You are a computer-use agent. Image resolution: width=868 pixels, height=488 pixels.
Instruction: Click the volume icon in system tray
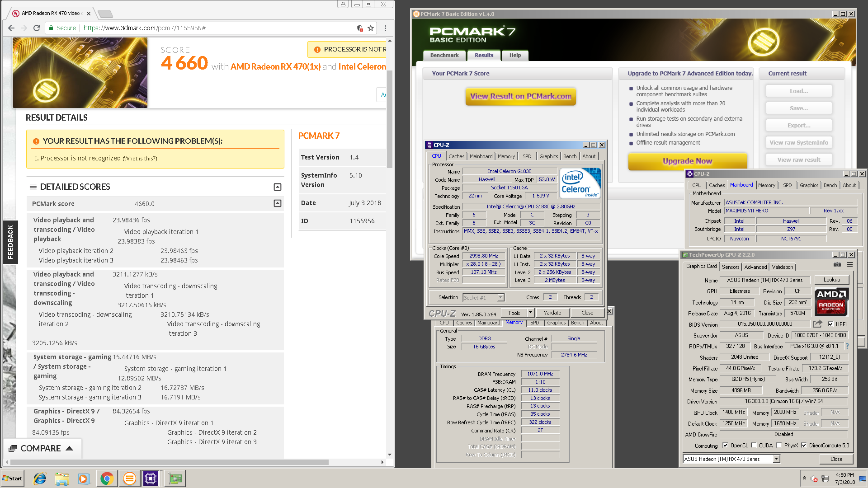814,479
